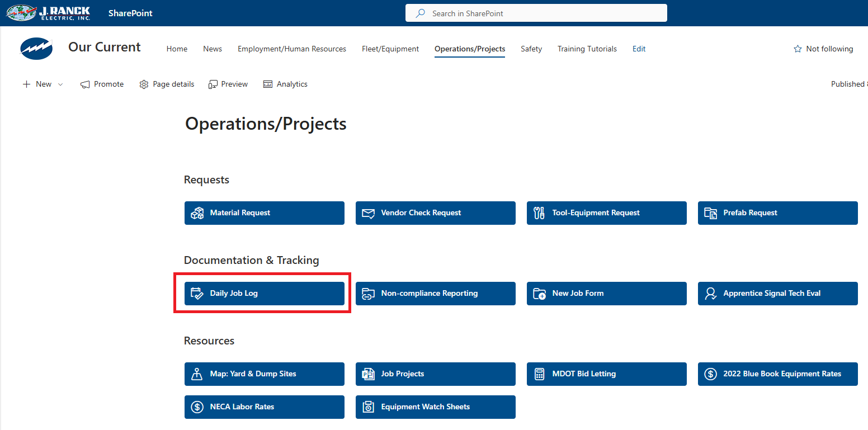The image size is (868, 430).
Task: Click the Tool-Equipment Request wrench icon
Action: [x=539, y=213]
